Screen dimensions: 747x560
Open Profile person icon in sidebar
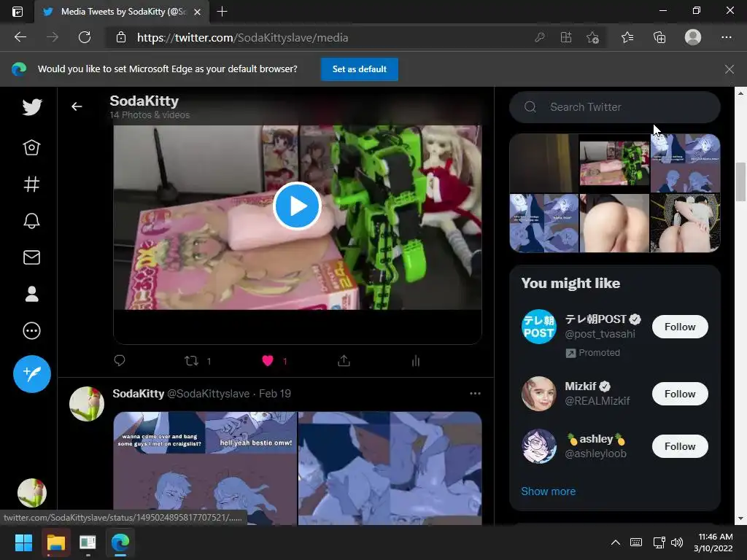(31, 294)
